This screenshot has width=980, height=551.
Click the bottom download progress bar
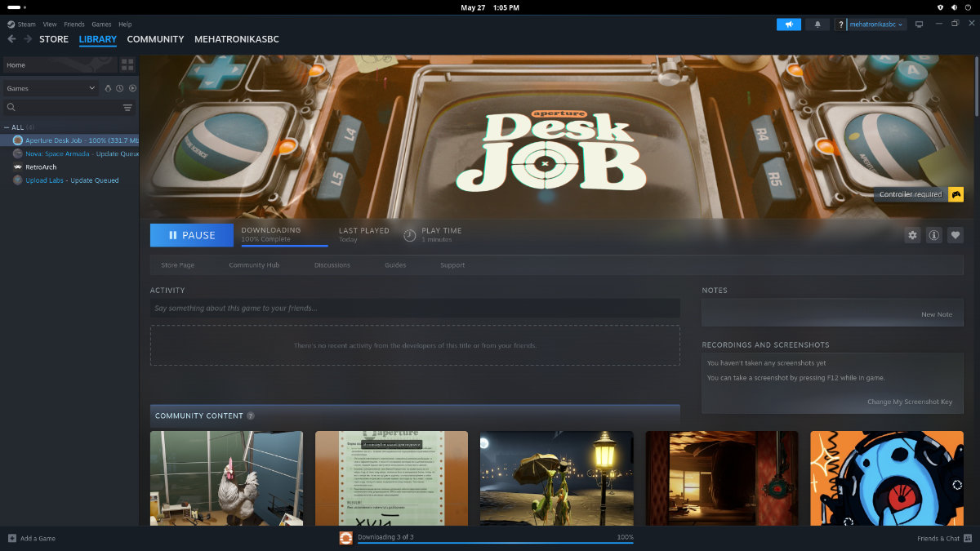click(495, 543)
